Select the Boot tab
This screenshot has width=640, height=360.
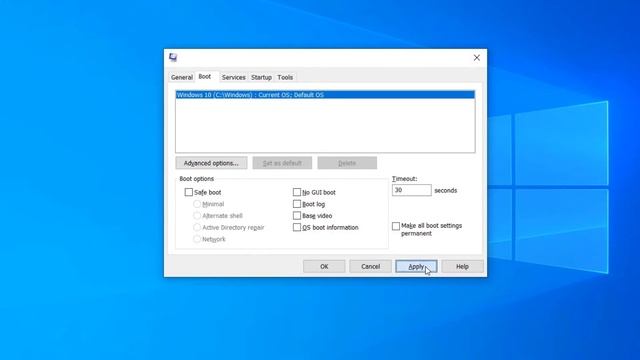[x=205, y=76]
